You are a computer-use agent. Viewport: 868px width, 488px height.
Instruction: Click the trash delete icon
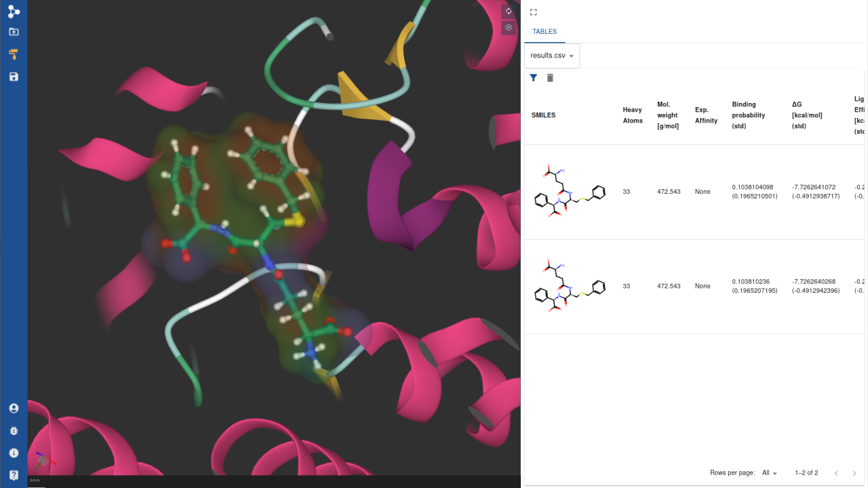click(x=550, y=78)
